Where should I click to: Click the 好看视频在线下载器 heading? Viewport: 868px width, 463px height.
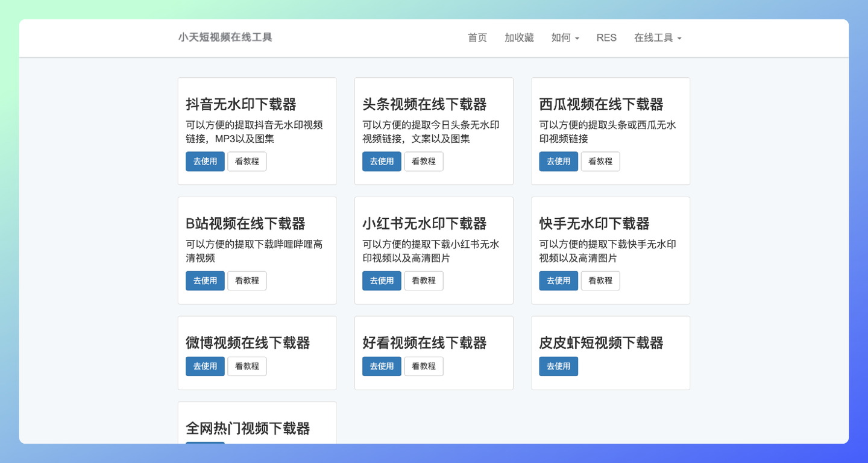point(424,343)
